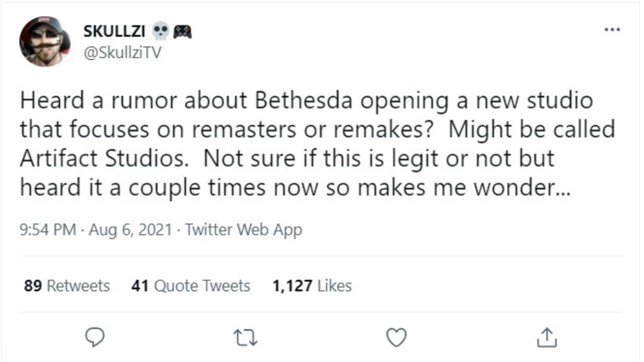644x362 pixels.
Task: Open the @SkullziTV handle link
Action: (122, 52)
